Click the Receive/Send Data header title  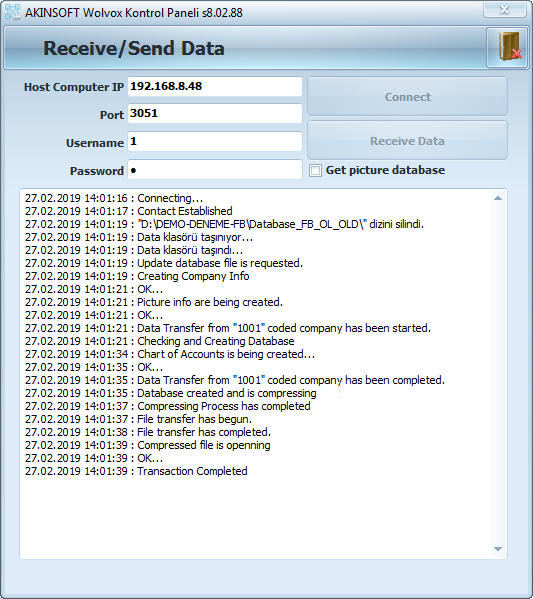[x=134, y=48]
